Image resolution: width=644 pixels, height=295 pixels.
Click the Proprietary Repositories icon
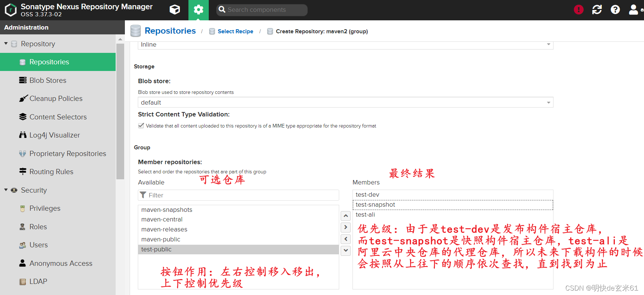[x=23, y=153]
